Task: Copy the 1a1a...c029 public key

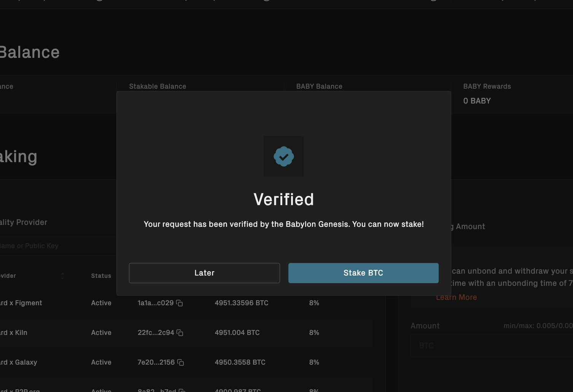Action: (x=180, y=303)
